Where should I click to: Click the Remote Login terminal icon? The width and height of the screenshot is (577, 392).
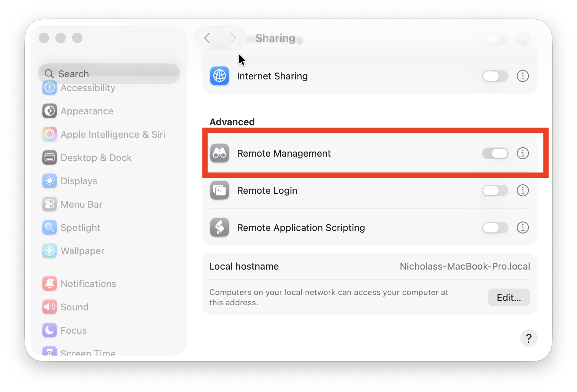(220, 191)
